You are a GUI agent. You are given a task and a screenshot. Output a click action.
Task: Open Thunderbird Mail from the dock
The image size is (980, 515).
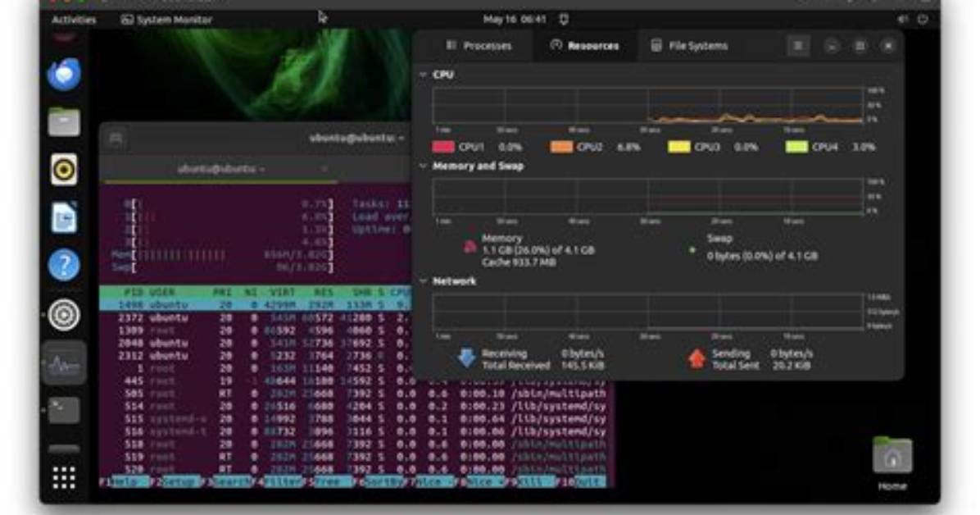click(x=64, y=74)
